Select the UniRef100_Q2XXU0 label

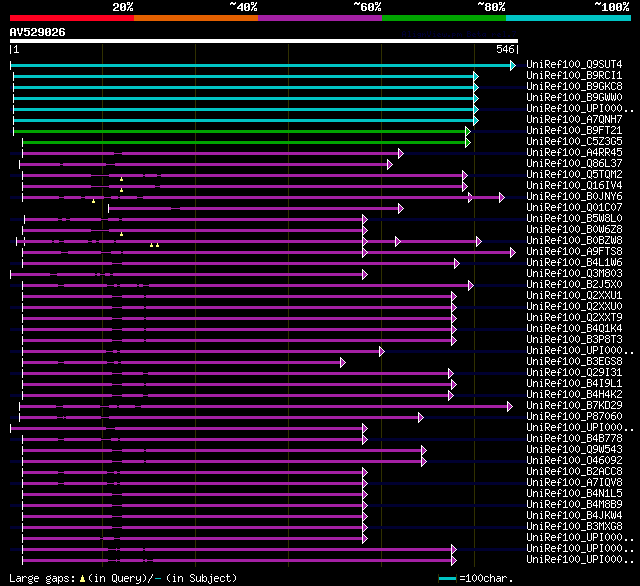[574, 306]
